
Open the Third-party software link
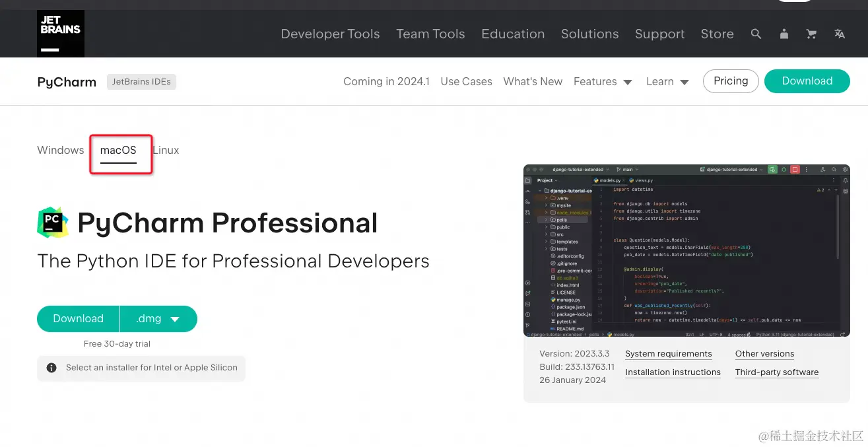[777, 372]
